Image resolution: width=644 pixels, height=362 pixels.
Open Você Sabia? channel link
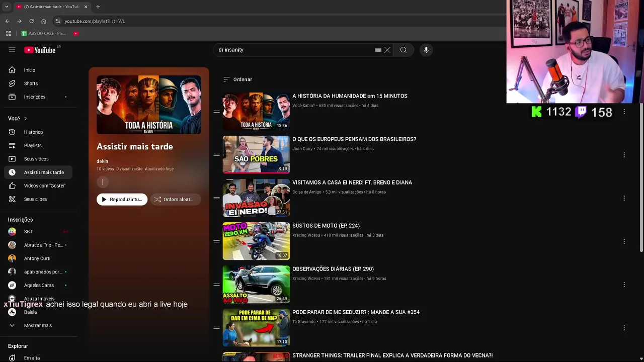[303, 106]
